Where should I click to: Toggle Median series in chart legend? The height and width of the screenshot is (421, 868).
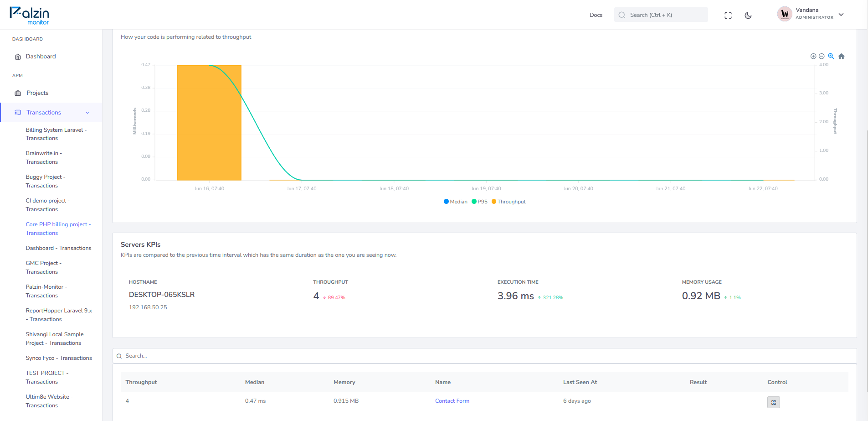pos(456,202)
